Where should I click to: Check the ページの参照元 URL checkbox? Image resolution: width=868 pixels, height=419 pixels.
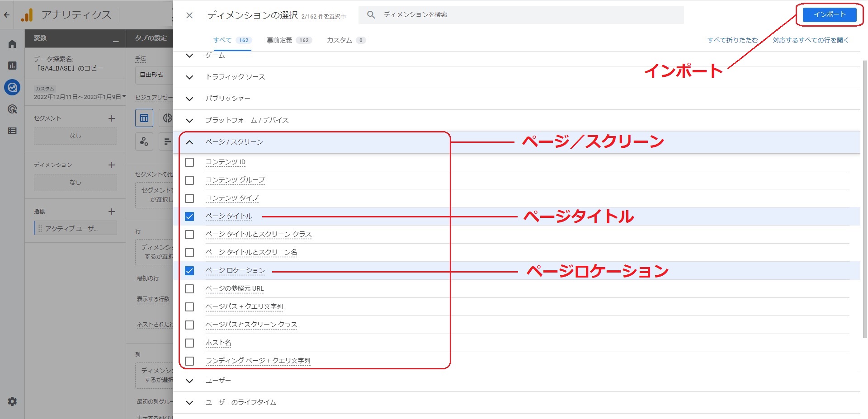[189, 289]
